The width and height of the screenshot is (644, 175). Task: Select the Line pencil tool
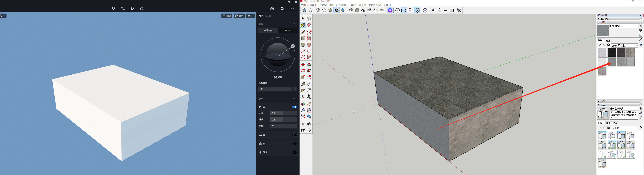click(x=303, y=32)
